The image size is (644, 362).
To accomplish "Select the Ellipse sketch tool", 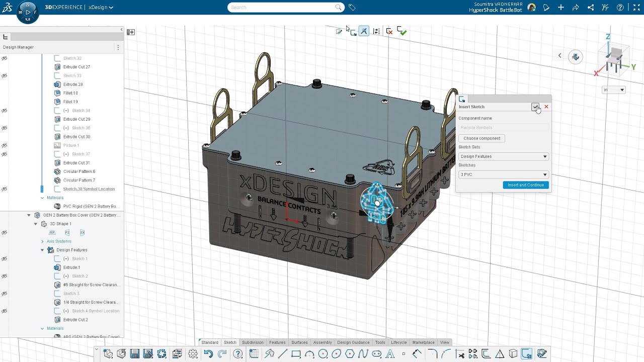I will [337, 354].
